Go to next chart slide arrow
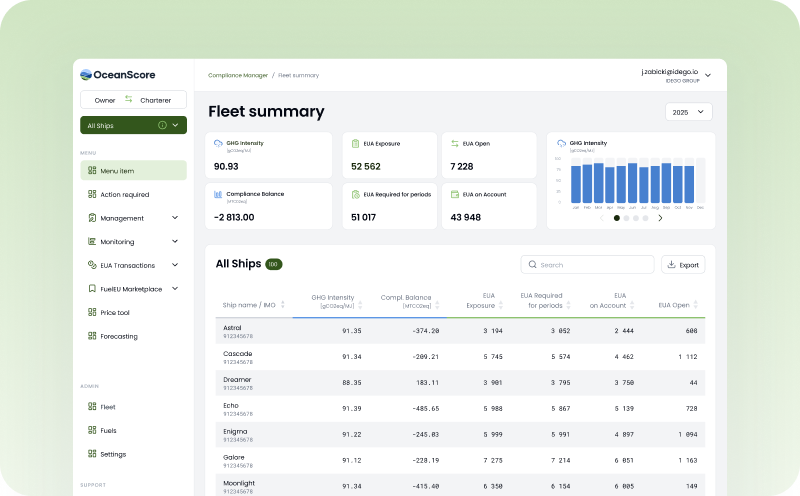The image size is (800, 496). click(660, 218)
